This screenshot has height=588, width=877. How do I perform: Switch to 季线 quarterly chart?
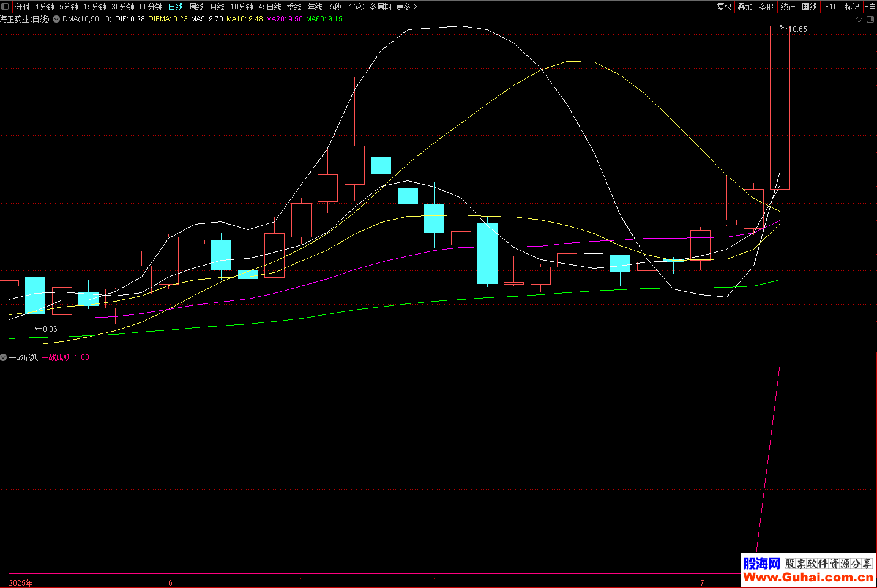click(x=294, y=7)
